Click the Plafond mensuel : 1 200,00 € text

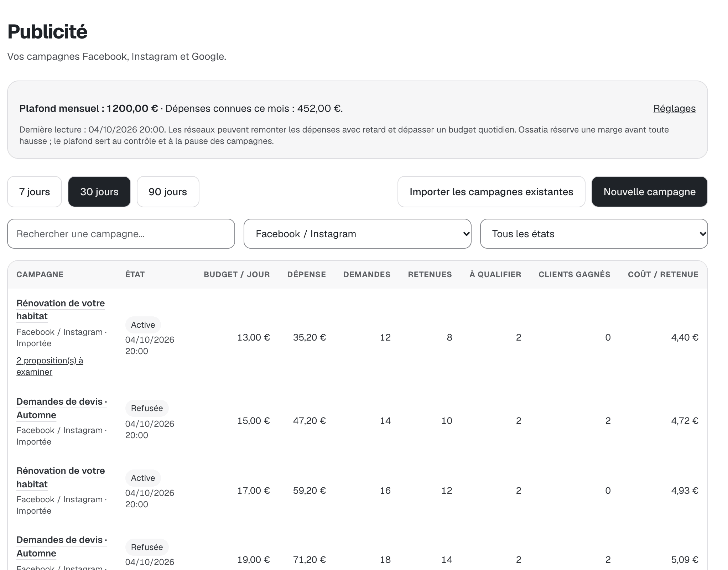(x=89, y=109)
